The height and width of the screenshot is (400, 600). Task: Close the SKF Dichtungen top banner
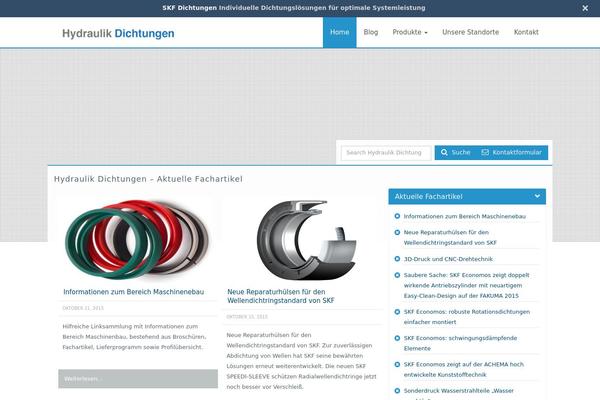(585, 8)
